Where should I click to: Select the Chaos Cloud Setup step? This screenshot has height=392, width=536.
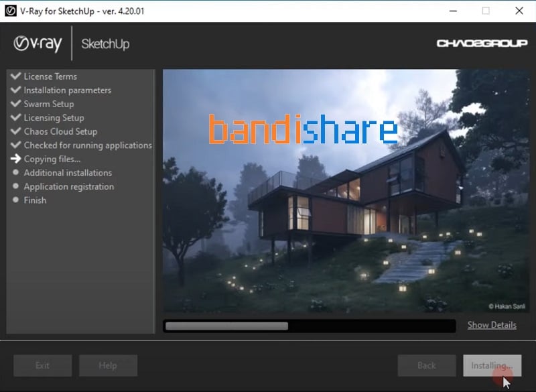(60, 131)
